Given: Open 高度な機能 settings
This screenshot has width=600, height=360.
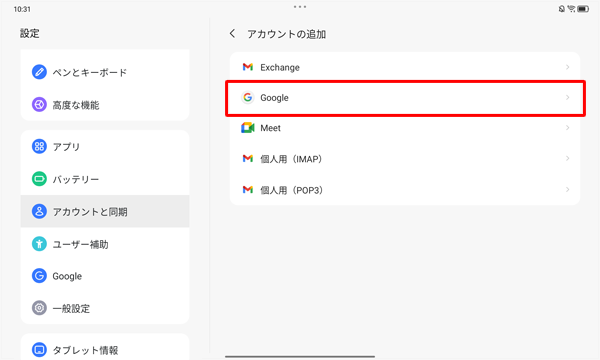Looking at the screenshot, I should [x=105, y=104].
